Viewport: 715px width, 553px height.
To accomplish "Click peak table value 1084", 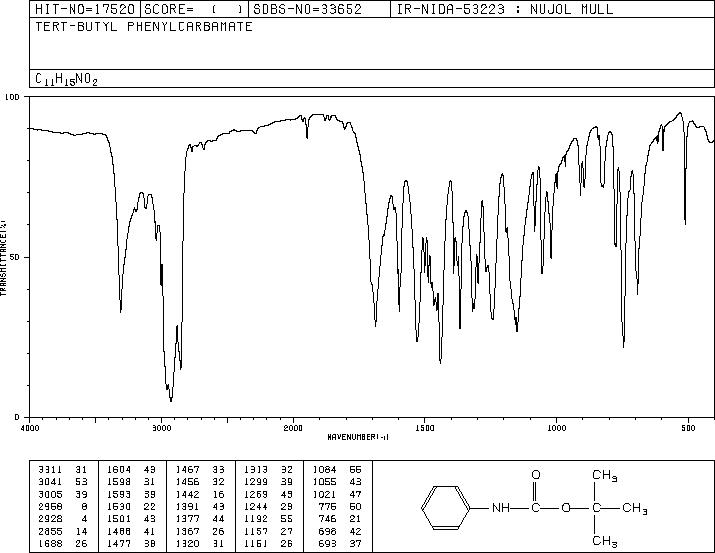I will point(325,470).
